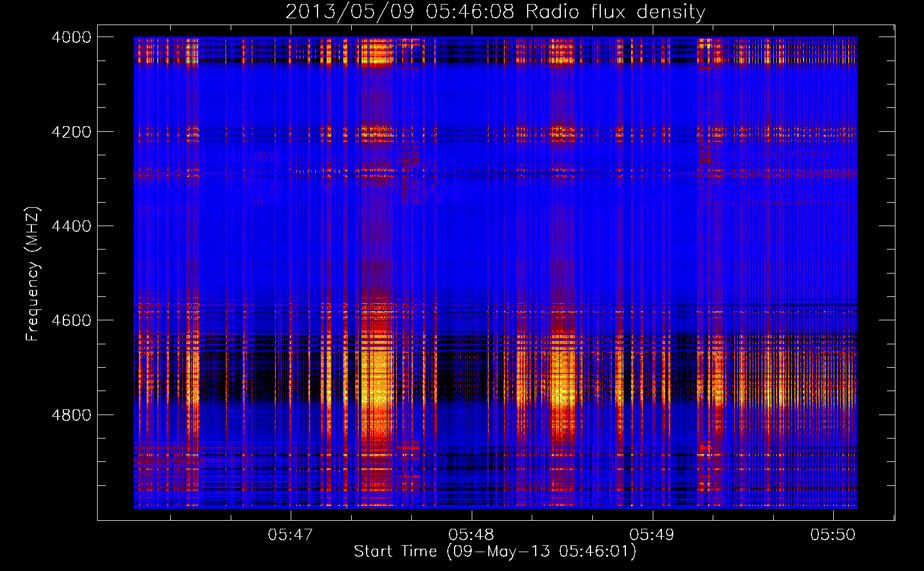The image size is (924, 571).
Task: Click the 05:48 time axis label
Action: tap(471, 534)
